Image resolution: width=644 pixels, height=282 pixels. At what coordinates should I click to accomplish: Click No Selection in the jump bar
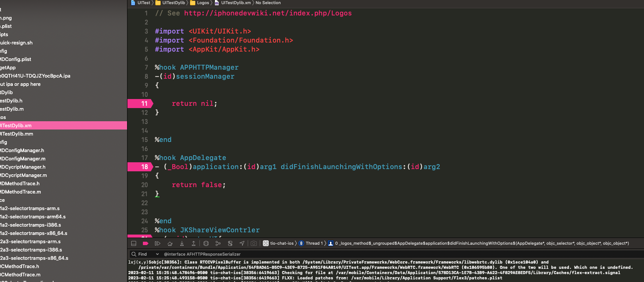[268, 3]
